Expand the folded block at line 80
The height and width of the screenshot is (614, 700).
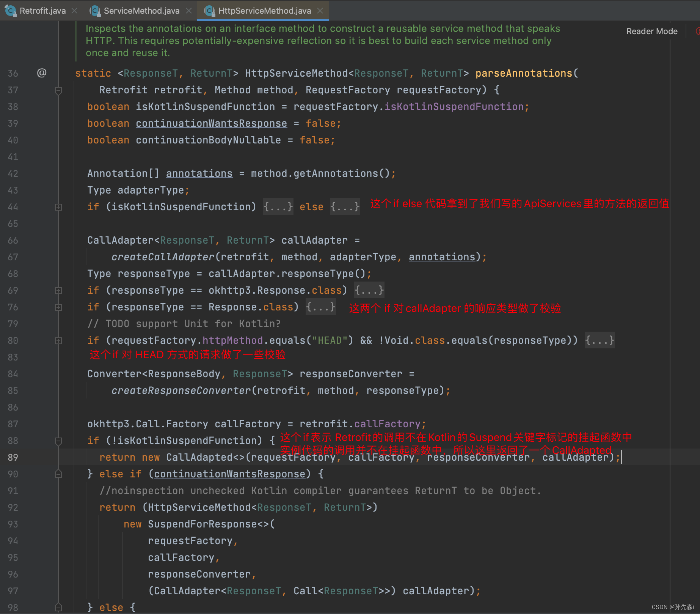pyautogui.click(x=58, y=341)
